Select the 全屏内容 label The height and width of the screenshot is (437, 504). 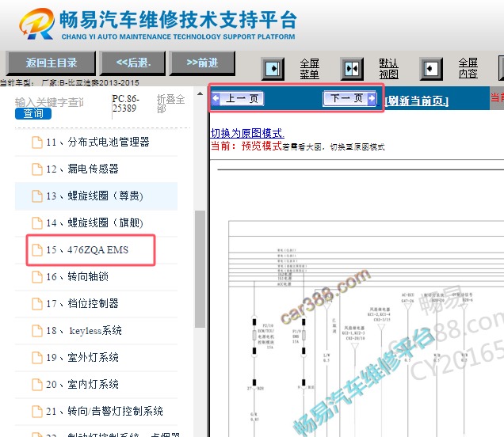coord(468,68)
